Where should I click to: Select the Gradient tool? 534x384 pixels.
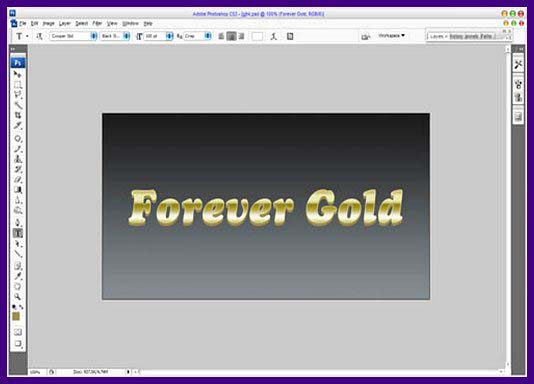pyautogui.click(x=17, y=190)
